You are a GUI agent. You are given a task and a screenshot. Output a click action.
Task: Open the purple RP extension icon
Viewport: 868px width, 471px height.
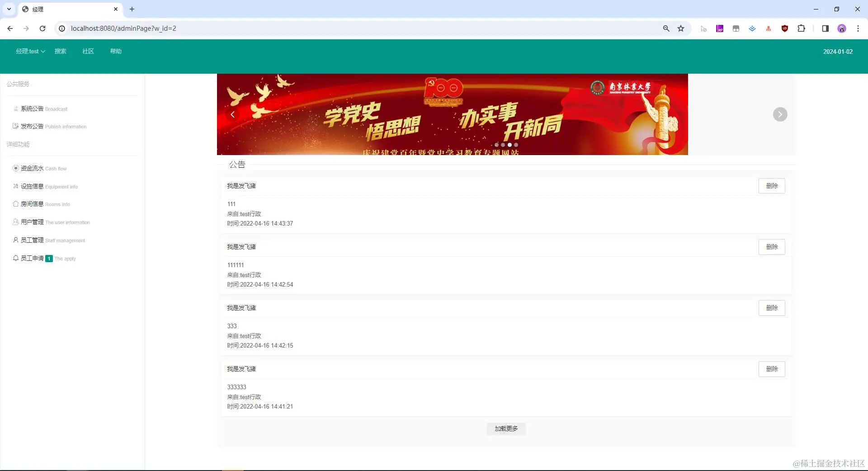click(720, 28)
